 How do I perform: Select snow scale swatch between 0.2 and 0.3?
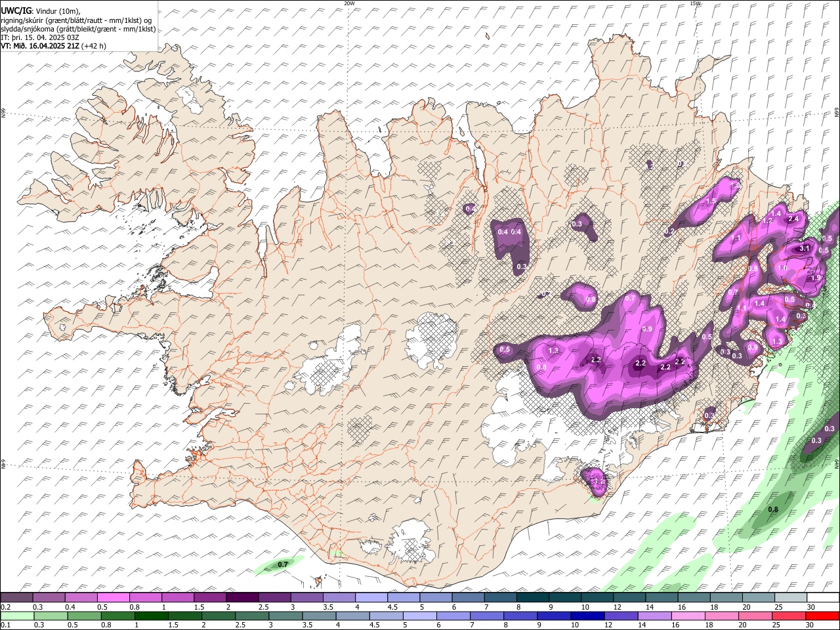(16, 598)
